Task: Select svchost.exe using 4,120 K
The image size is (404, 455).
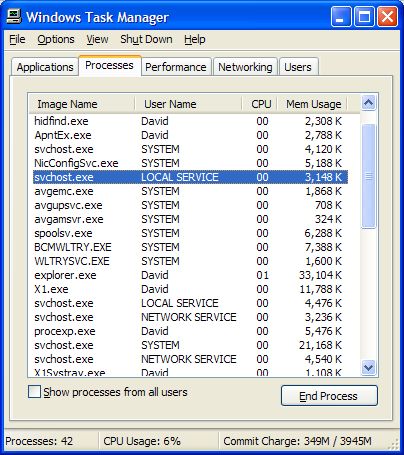Action: coord(190,149)
